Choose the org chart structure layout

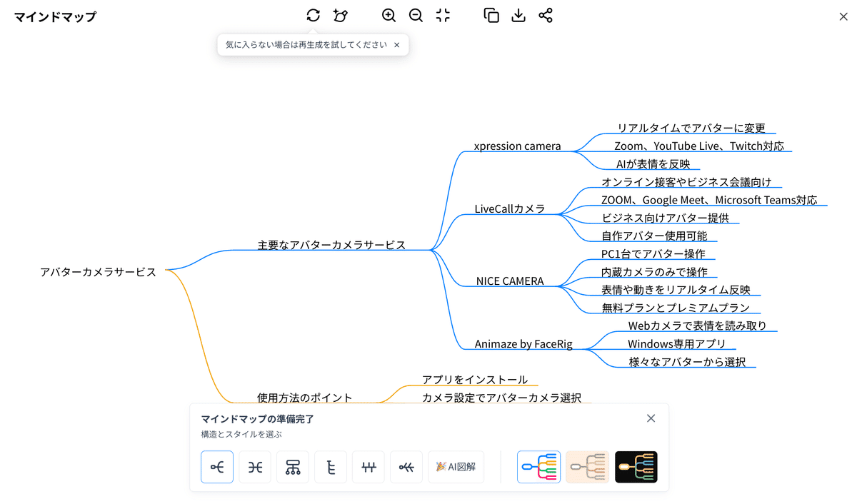coord(293,467)
